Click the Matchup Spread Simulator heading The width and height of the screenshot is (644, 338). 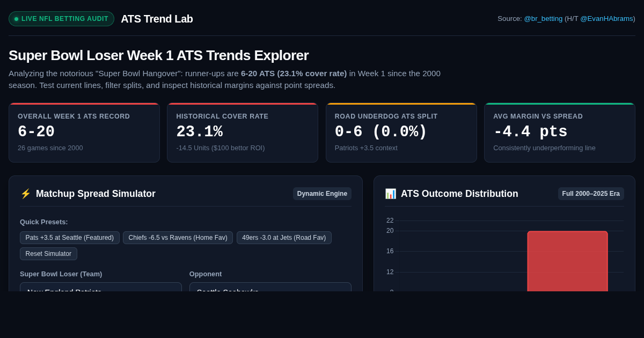click(96, 194)
